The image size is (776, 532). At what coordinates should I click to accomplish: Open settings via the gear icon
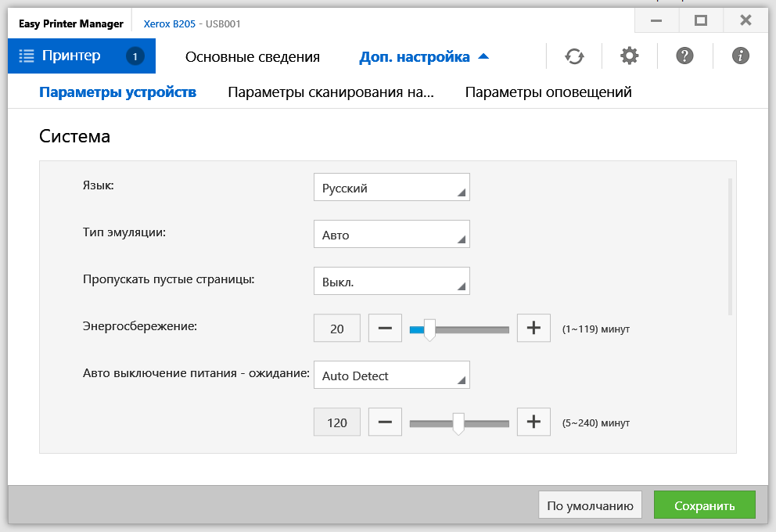pos(629,56)
